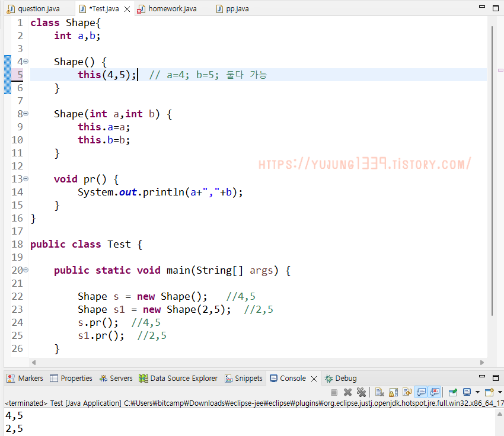Screen dimensions: 504x436
Task: Collapse the pr() method fold at line 13
Action: [x=26, y=178]
